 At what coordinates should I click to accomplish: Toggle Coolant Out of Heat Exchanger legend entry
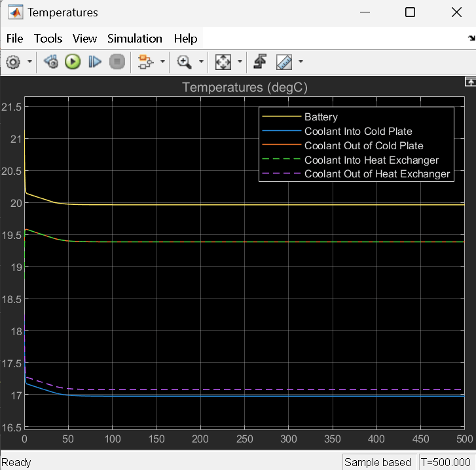click(376, 174)
